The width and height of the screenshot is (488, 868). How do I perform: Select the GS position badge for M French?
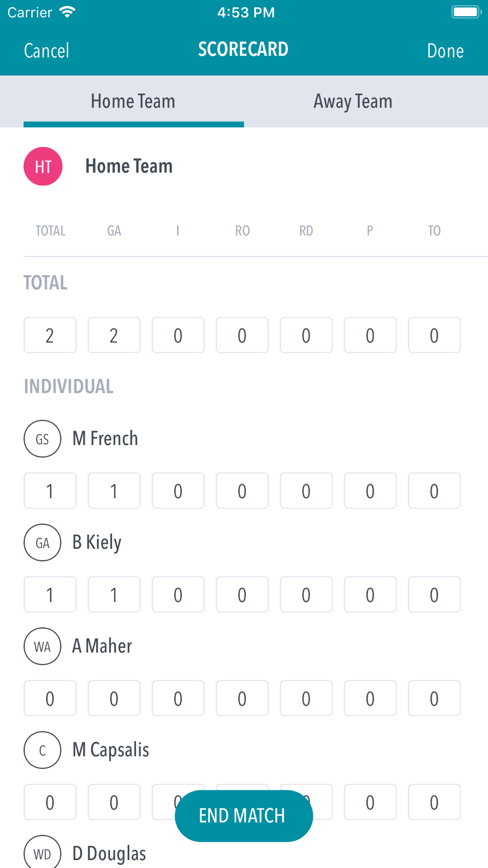42,438
